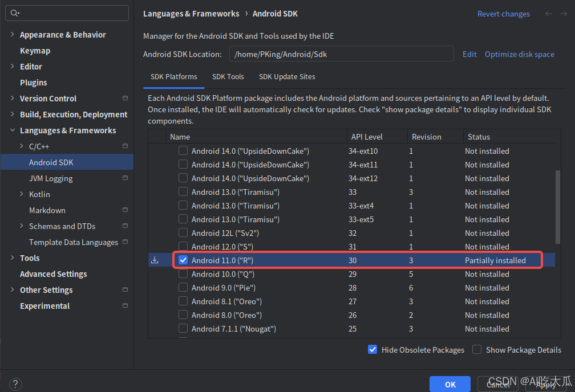Click the help question mark icon

click(15, 384)
